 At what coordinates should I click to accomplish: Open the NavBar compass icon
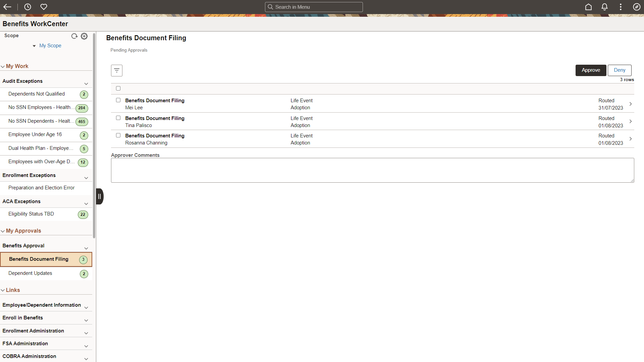click(x=637, y=7)
